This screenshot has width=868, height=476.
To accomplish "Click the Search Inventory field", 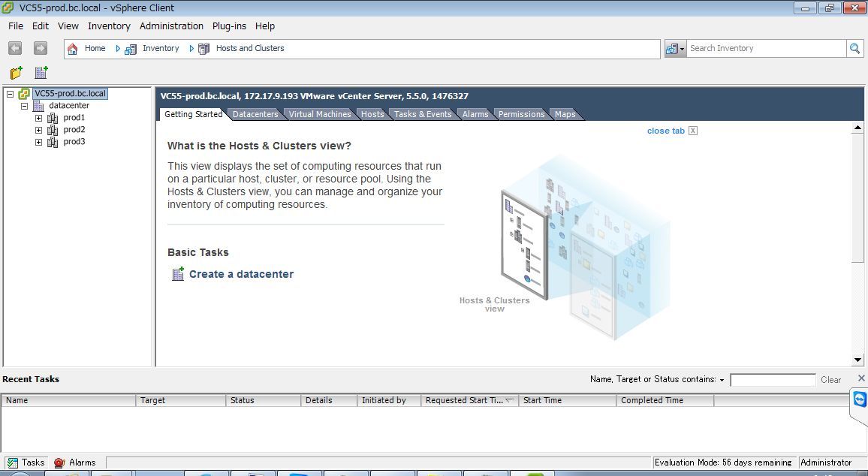I will (x=766, y=48).
